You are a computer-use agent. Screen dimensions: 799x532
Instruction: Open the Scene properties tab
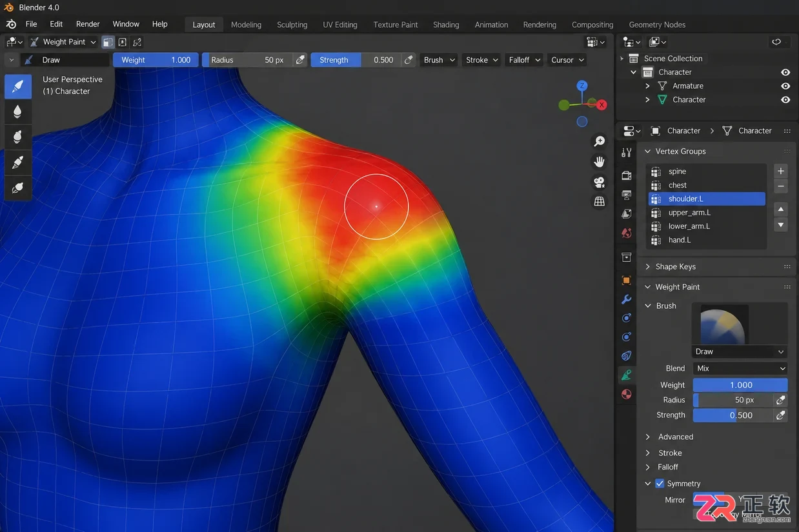(626, 233)
